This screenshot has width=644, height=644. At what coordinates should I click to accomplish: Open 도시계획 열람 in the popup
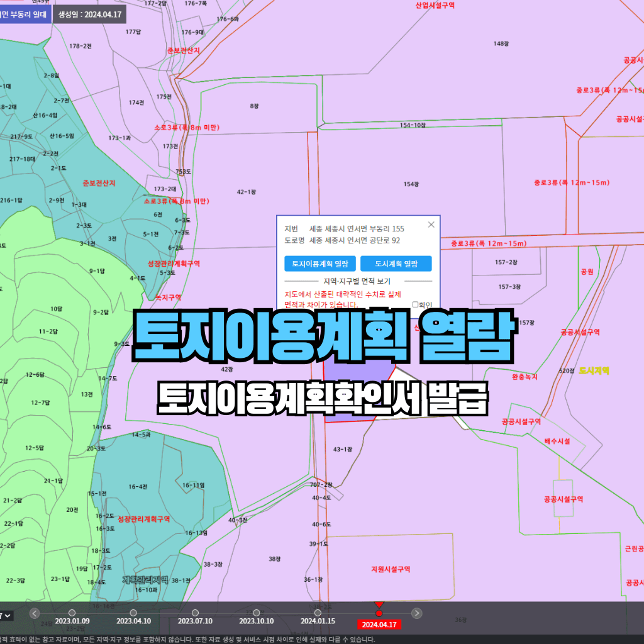pos(395,264)
